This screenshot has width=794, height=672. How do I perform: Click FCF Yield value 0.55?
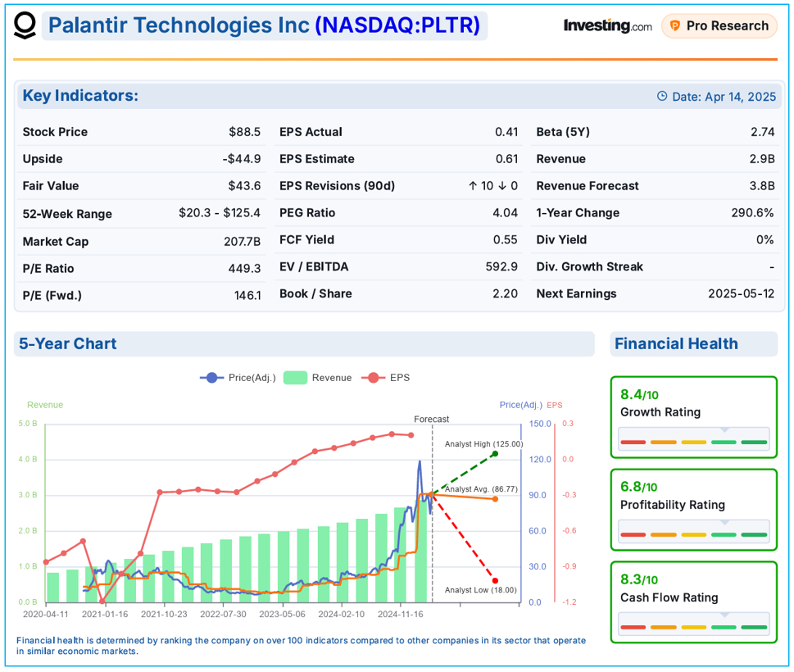(x=505, y=239)
